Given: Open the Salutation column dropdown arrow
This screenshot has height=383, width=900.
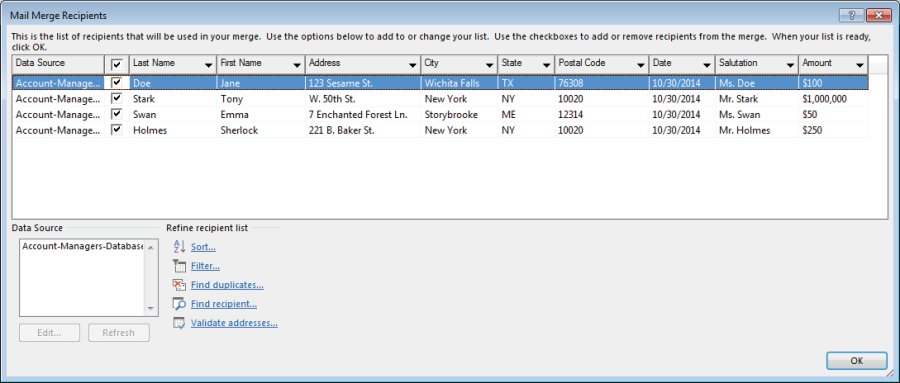Looking at the screenshot, I should pyautogui.click(x=791, y=65).
